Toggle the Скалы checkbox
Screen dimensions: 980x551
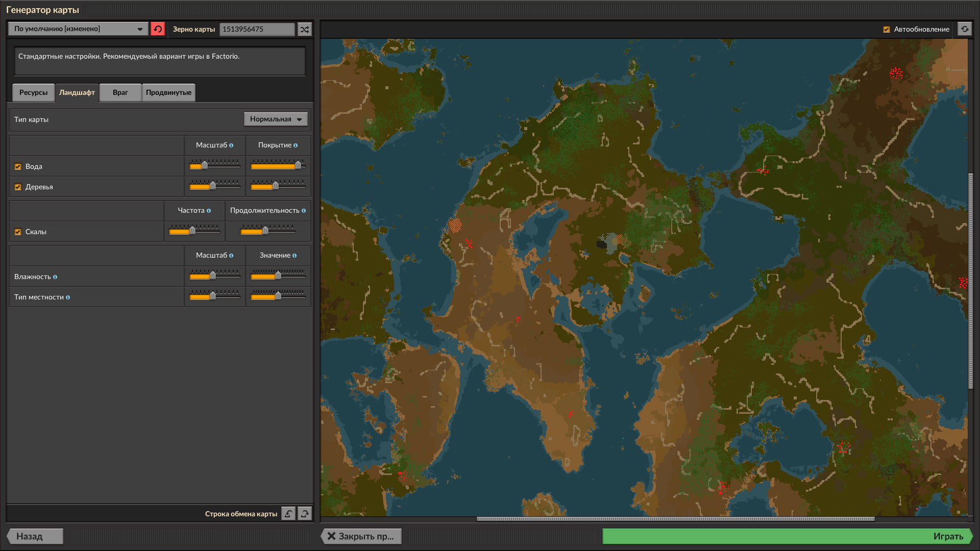click(18, 232)
